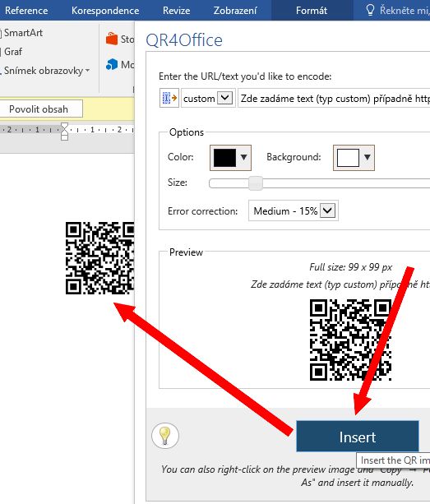430x504 pixels.
Task: Switch to the Korespondence tab
Action: pyautogui.click(x=105, y=11)
